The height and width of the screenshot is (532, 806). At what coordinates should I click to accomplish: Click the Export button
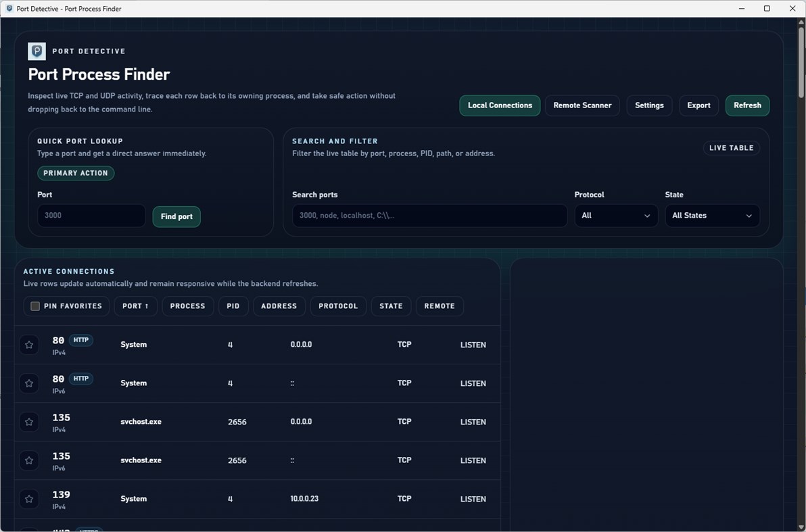tap(698, 105)
